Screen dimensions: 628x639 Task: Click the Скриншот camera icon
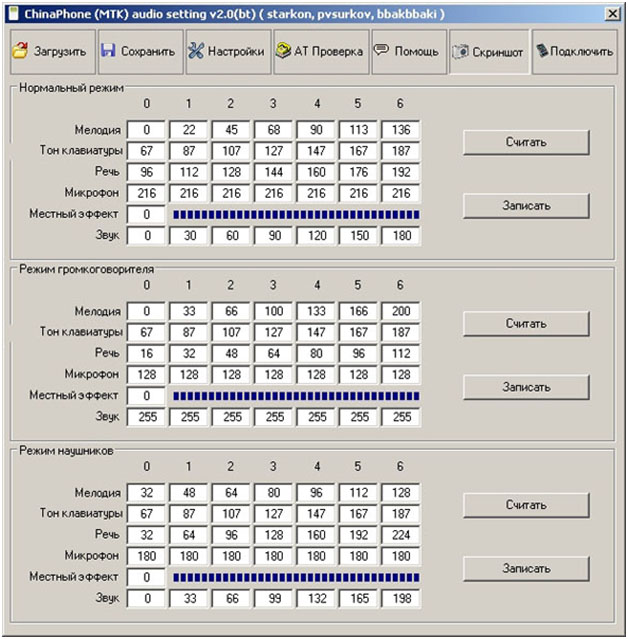[460, 52]
